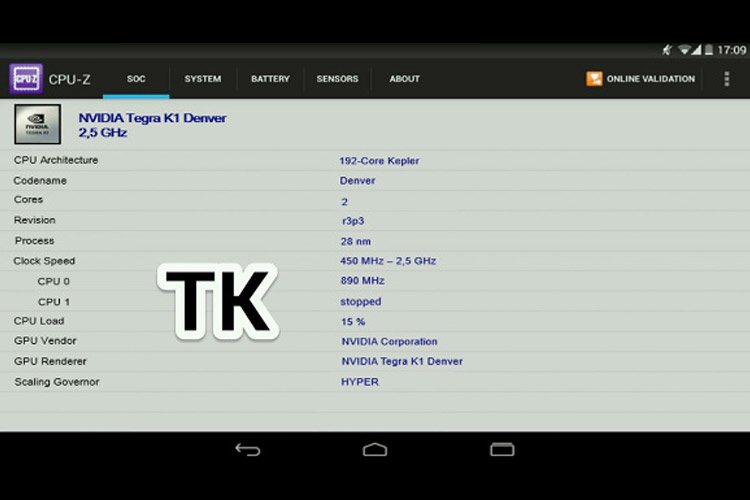Image resolution: width=750 pixels, height=500 pixels.
Task: Tap the Wi-Fi status bar icon
Action: pos(684,50)
